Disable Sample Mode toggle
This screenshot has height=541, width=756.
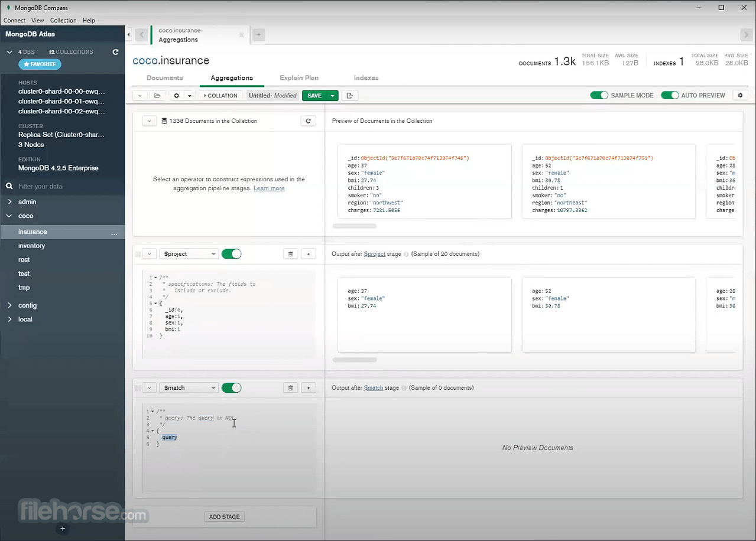599,95
